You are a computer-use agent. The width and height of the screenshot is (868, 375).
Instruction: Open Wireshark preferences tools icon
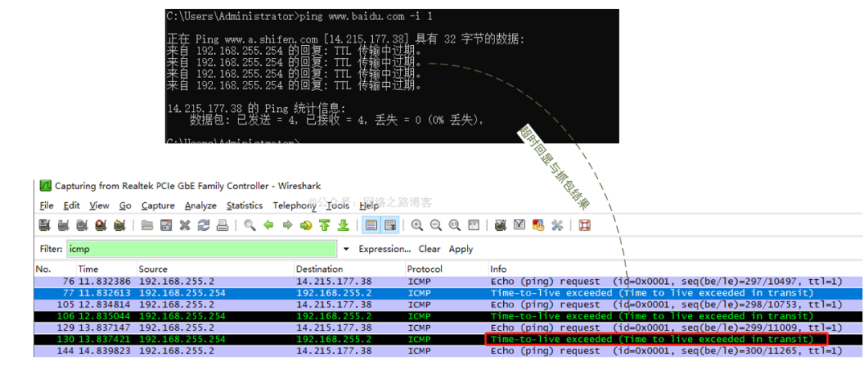pyautogui.click(x=557, y=225)
